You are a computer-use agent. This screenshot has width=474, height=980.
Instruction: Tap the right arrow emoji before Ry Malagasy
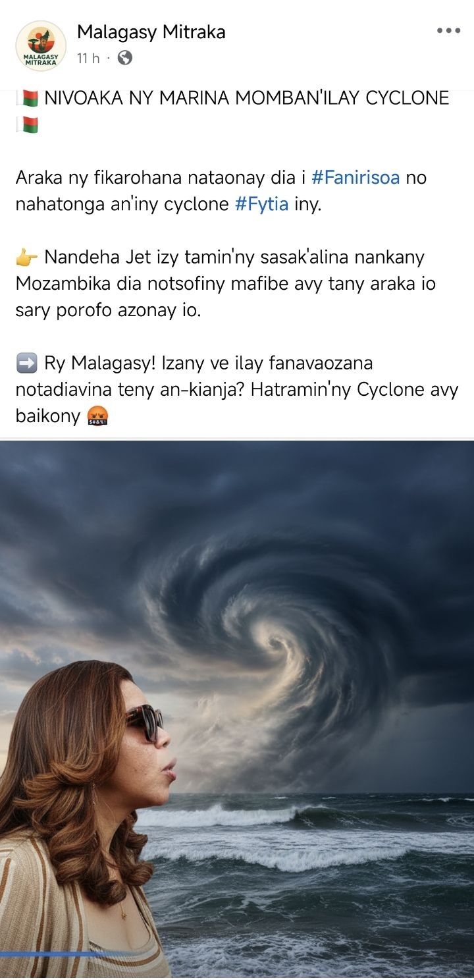(27, 363)
